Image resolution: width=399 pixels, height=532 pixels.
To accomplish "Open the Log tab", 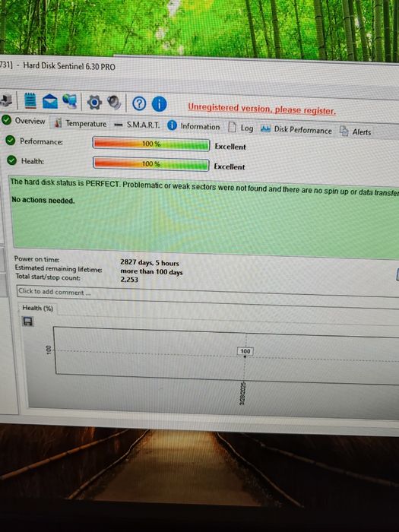I will click(241, 128).
